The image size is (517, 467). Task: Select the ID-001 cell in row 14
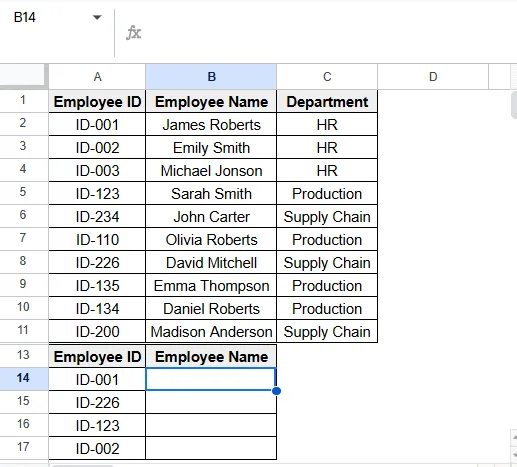pos(97,379)
